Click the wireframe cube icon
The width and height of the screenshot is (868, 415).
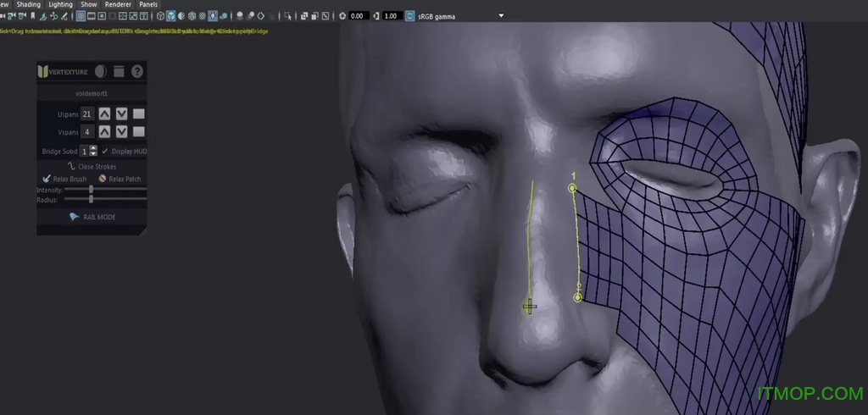pos(159,15)
